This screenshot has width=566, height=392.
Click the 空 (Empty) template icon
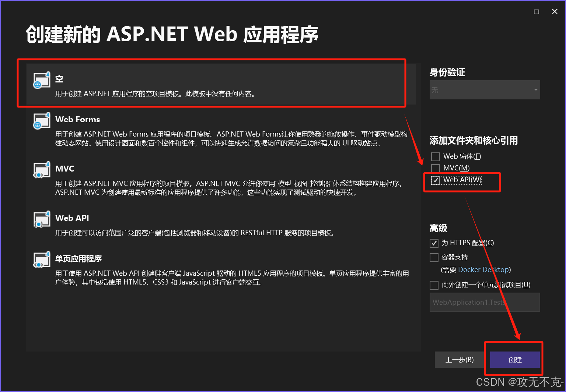(42, 80)
